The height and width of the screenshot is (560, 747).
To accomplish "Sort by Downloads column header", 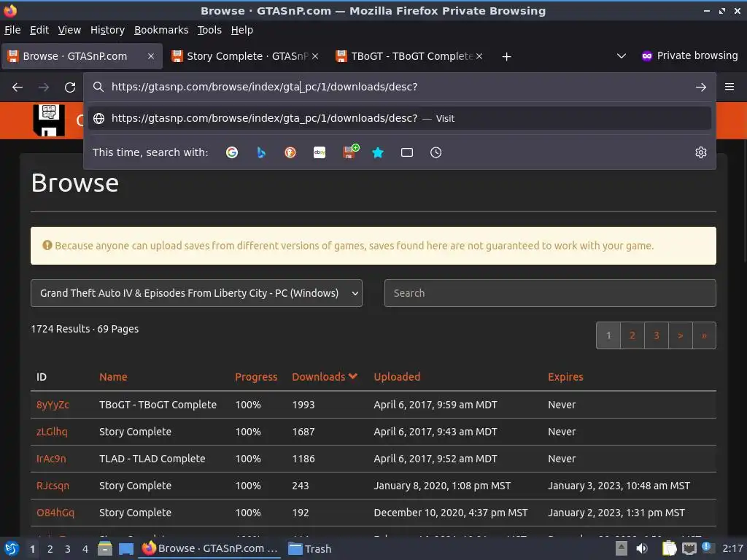I will point(325,377).
